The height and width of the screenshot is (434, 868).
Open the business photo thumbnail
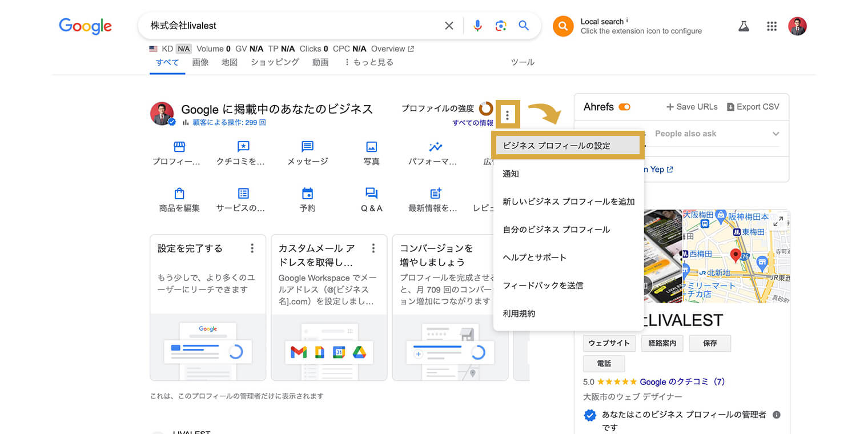point(662,256)
